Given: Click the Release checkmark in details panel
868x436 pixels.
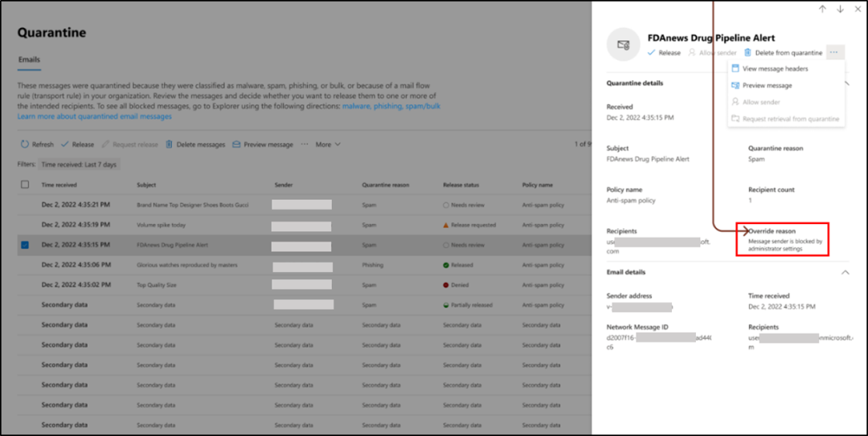Looking at the screenshot, I should pos(652,52).
